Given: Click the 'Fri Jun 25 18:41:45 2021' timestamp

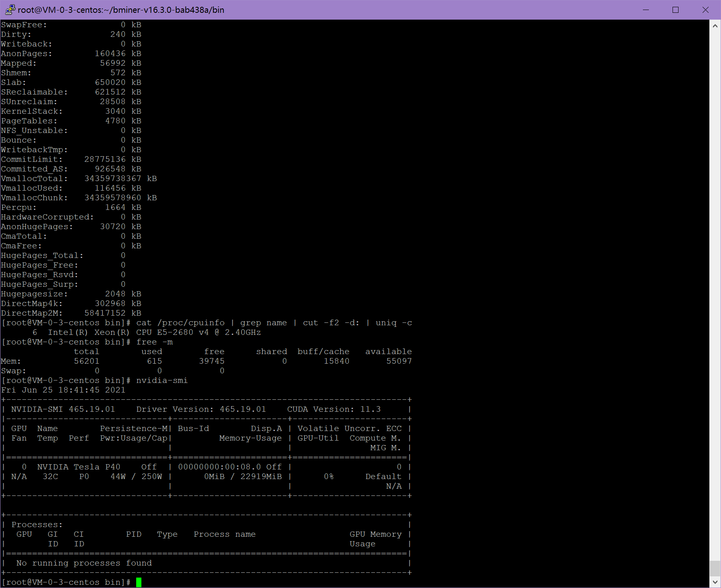Looking at the screenshot, I should tap(63, 390).
